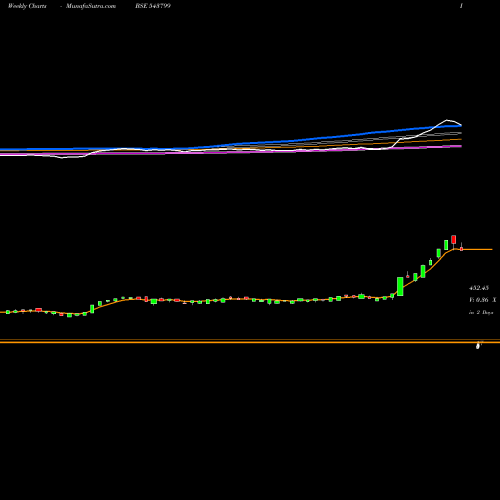Viewport: 500px width, 500px height.
Task: Click the 'Weekly Charts' title text
Action: coord(27,6)
